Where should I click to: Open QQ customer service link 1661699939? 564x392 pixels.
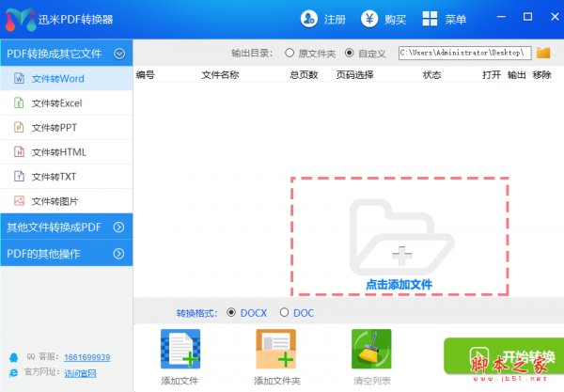[87, 357]
